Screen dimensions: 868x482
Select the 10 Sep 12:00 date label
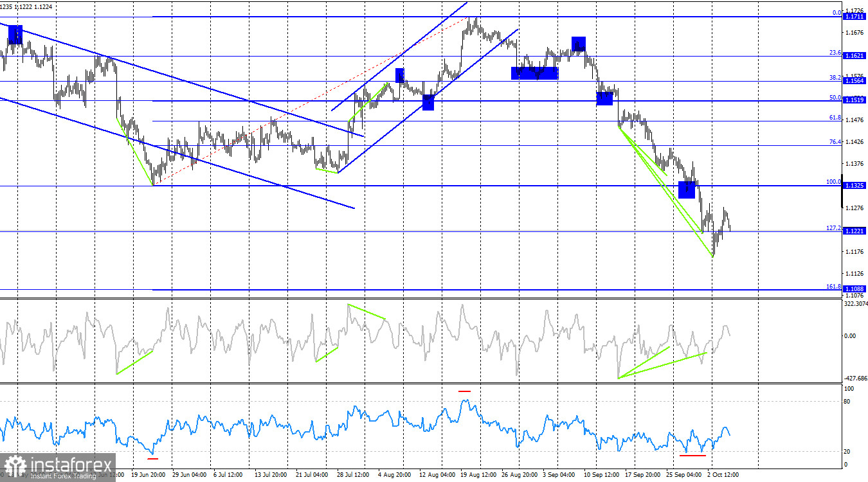tap(601, 475)
